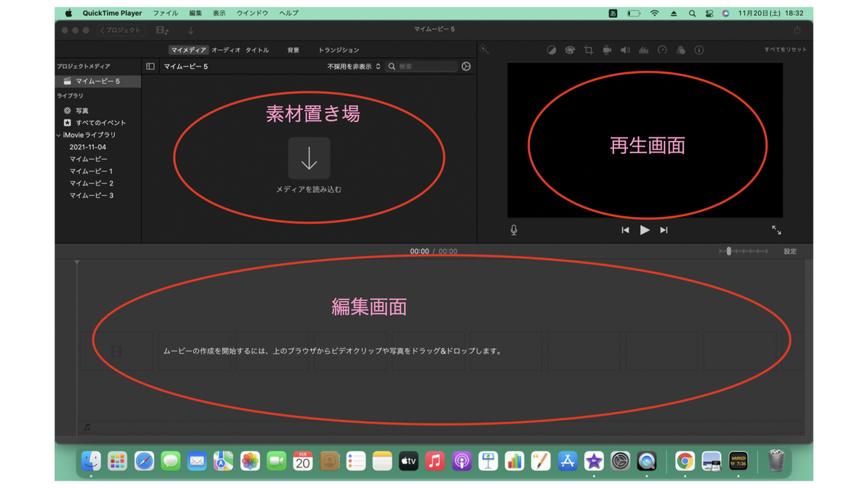Viewport: 868px width, 488px height.
Task: Click the media and music library toolbar icon
Action: (x=163, y=30)
